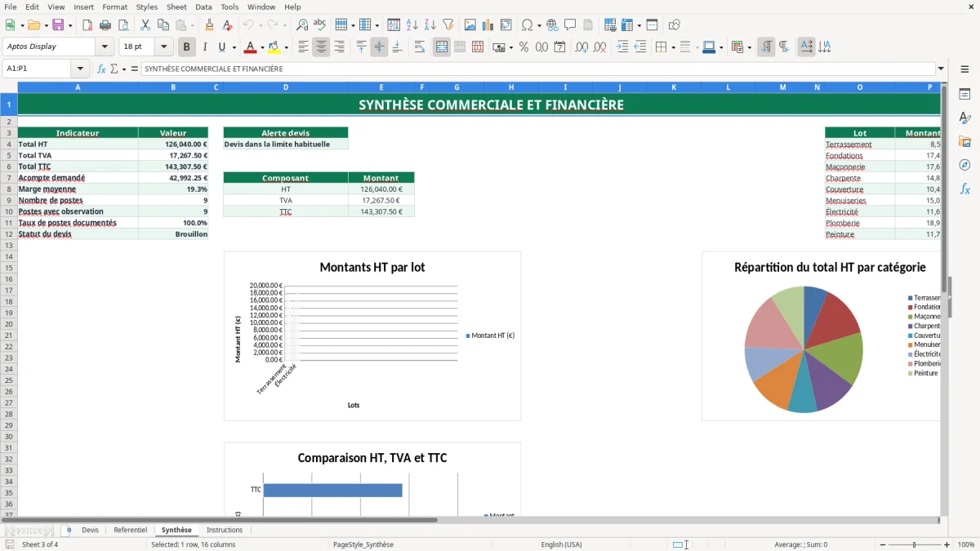The height and width of the screenshot is (551, 980).
Task: Click the Font Color red swatch button
Action: (251, 47)
